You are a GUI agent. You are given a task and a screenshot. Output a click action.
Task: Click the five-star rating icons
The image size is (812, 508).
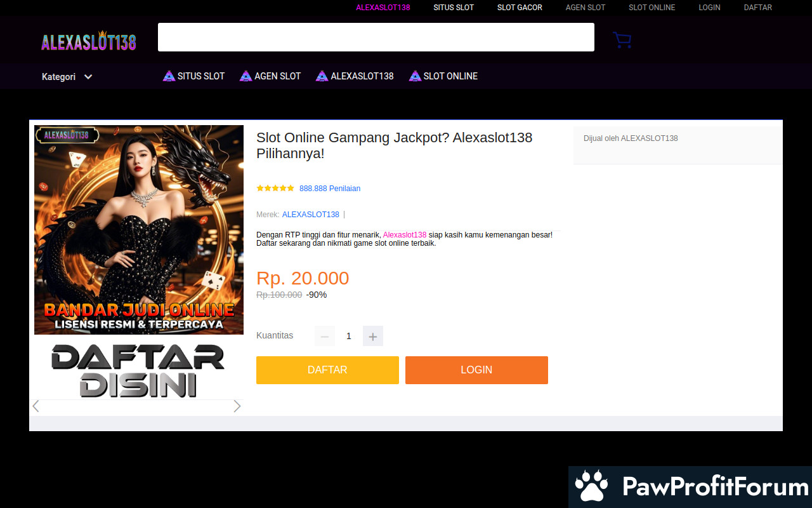(x=275, y=189)
